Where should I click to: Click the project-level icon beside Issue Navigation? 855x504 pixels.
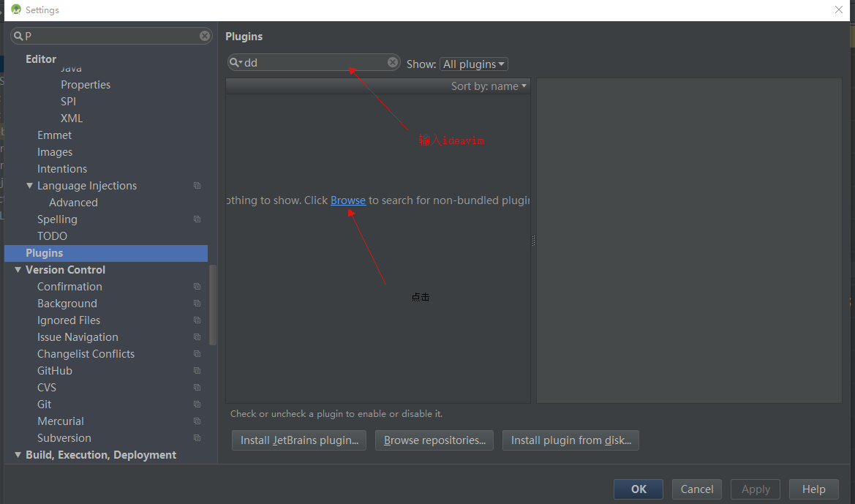click(197, 337)
